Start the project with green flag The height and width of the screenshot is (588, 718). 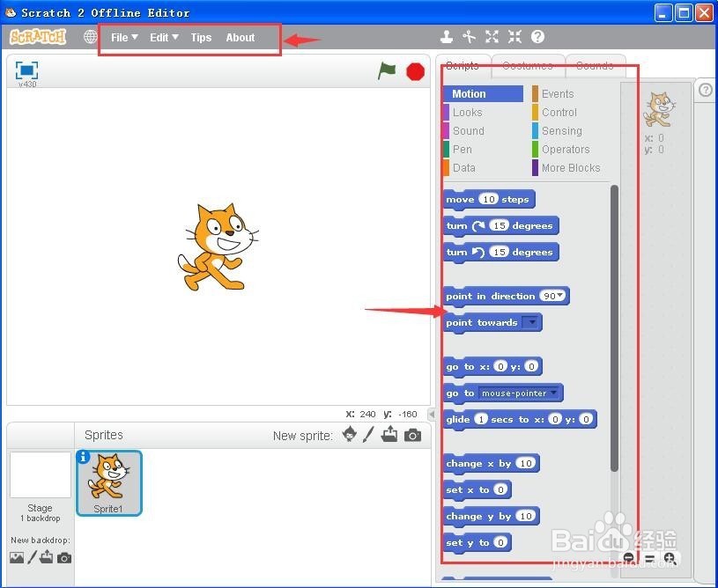tap(387, 71)
